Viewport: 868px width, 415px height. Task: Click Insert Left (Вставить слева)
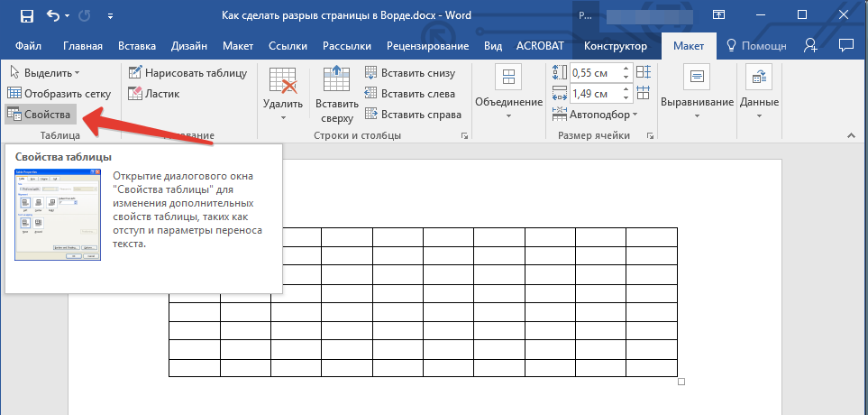click(x=410, y=94)
